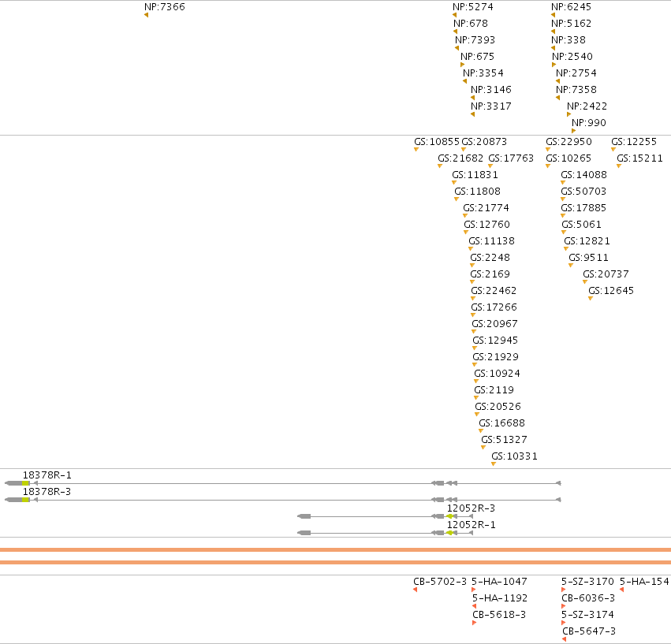671x644 pixels.
Task: Select the NP:5162 insertion
Action: tap(572, 24)
